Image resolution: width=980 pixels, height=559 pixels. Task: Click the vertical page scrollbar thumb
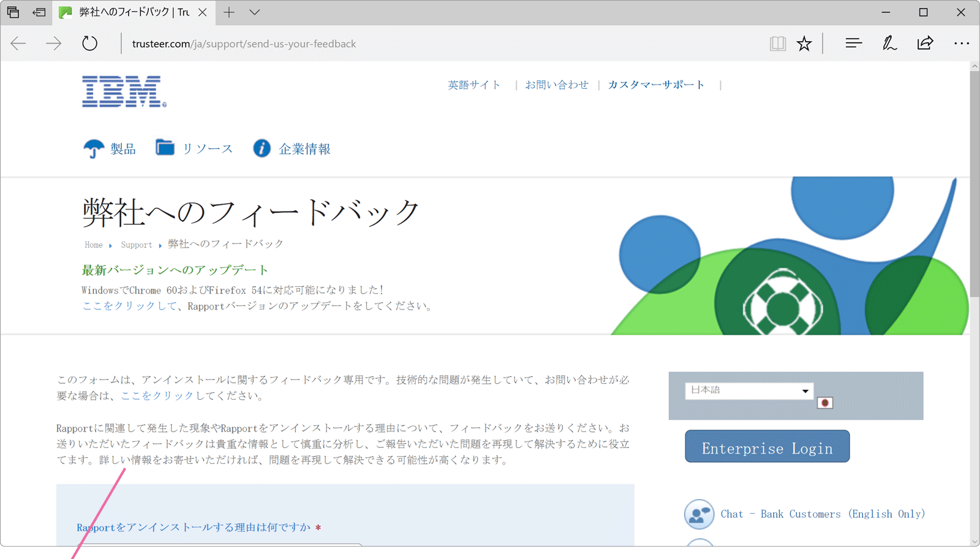click(974, 184)
